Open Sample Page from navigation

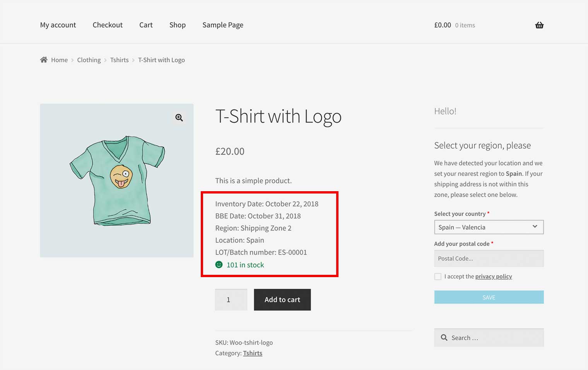click(223, 25)
